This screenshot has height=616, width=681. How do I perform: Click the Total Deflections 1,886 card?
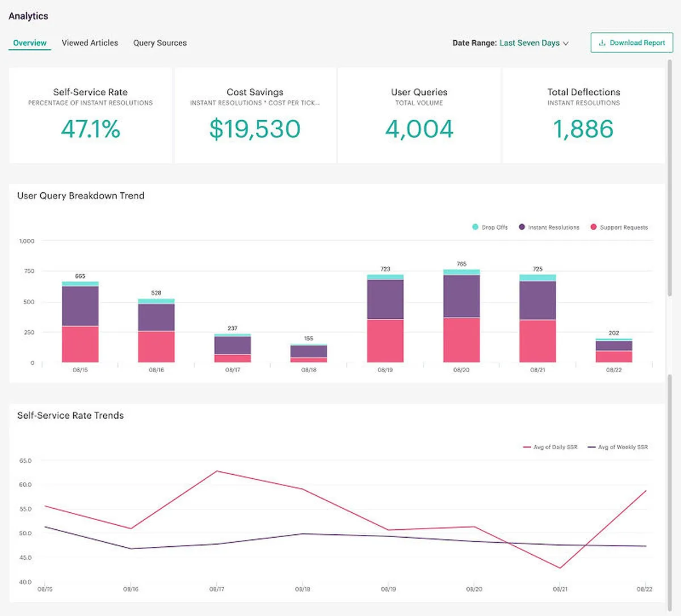[583, 116]
